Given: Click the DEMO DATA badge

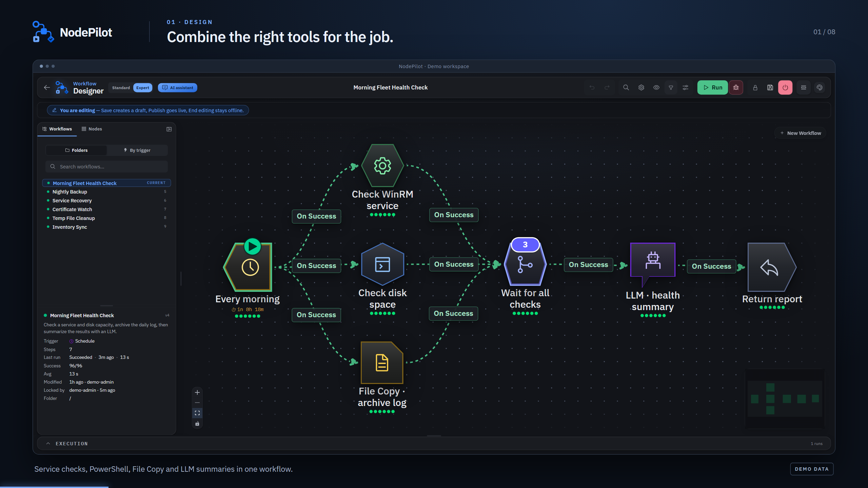Looking at the screenshot, I should [x=812, y=469].
